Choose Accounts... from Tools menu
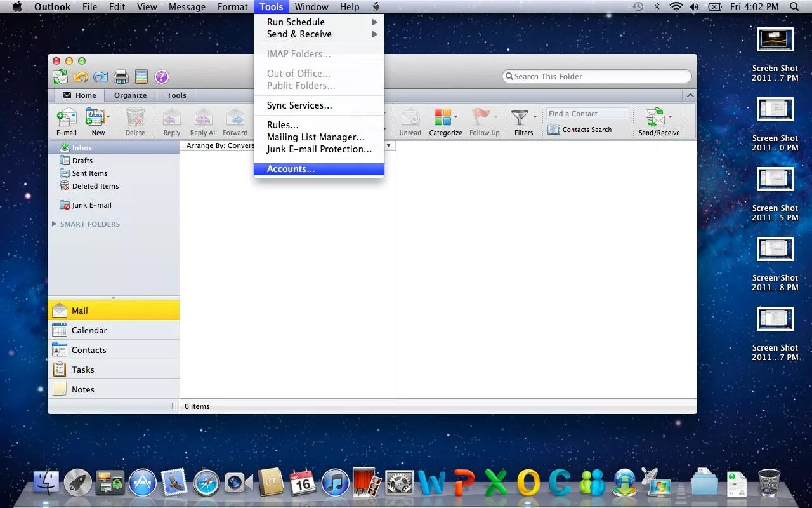The image size is (812, 508). coord(319,169)
